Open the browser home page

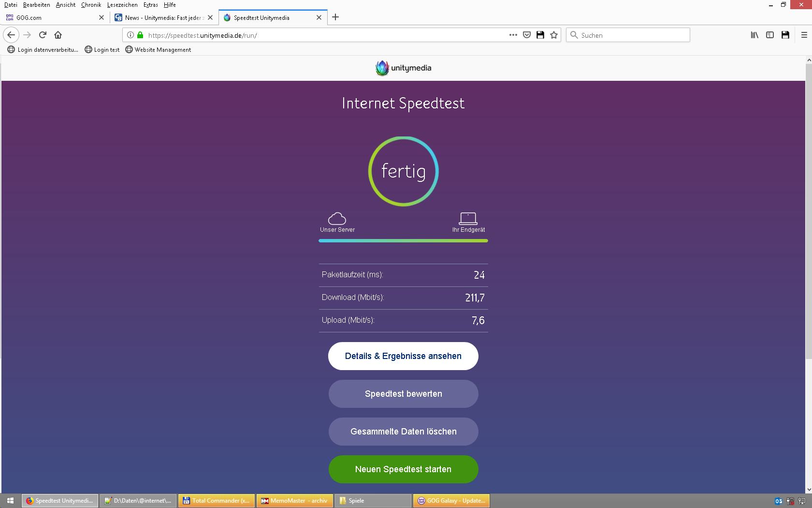pos(58,35)
